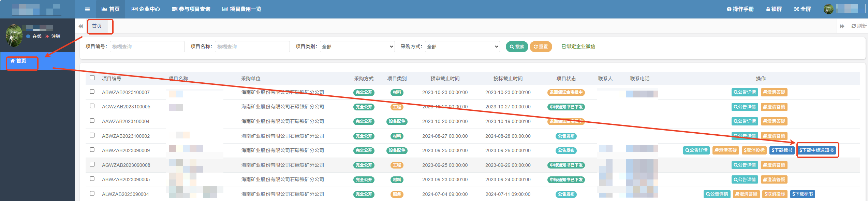Screen dimensions: 868x201
Task: Go to 项目费用一览 menu item
Action: [241, 9]
